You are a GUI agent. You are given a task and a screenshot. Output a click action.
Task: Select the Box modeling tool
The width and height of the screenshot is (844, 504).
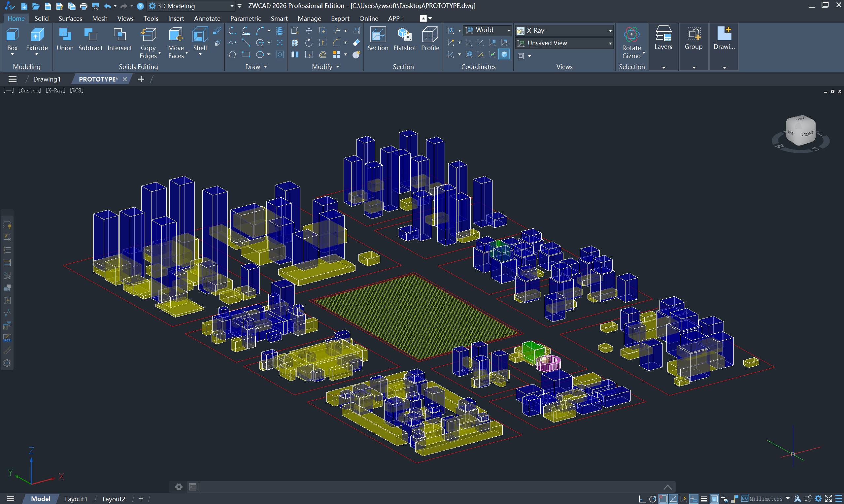tap(12, 40)
